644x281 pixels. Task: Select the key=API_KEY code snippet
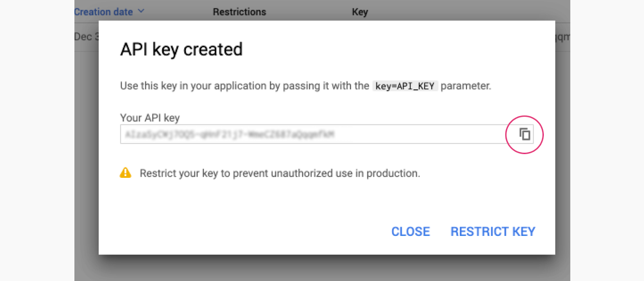(x=405, y=86)
